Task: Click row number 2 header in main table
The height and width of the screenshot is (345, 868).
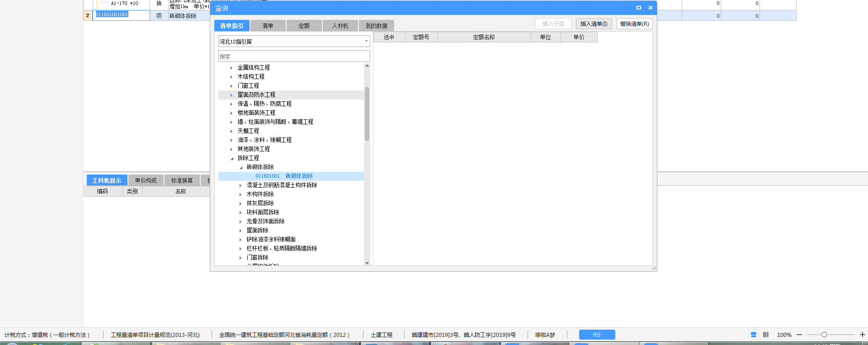Action: click(88, 15)
